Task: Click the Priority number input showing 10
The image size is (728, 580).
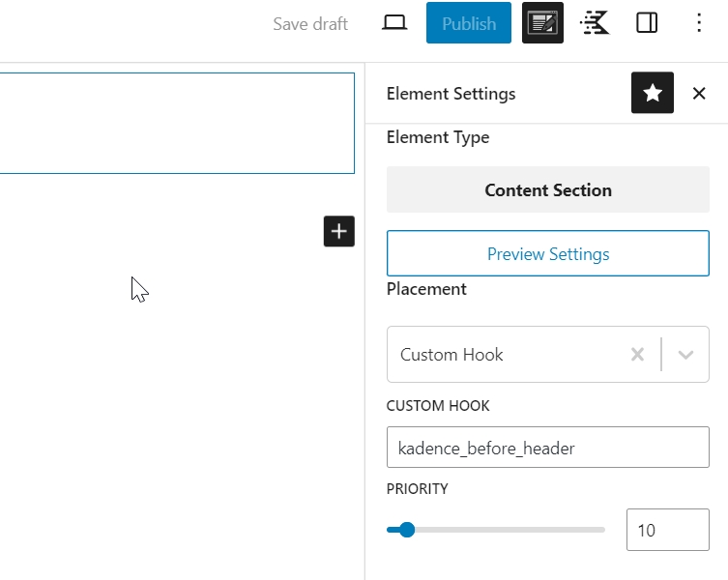Action: (667, 530)
